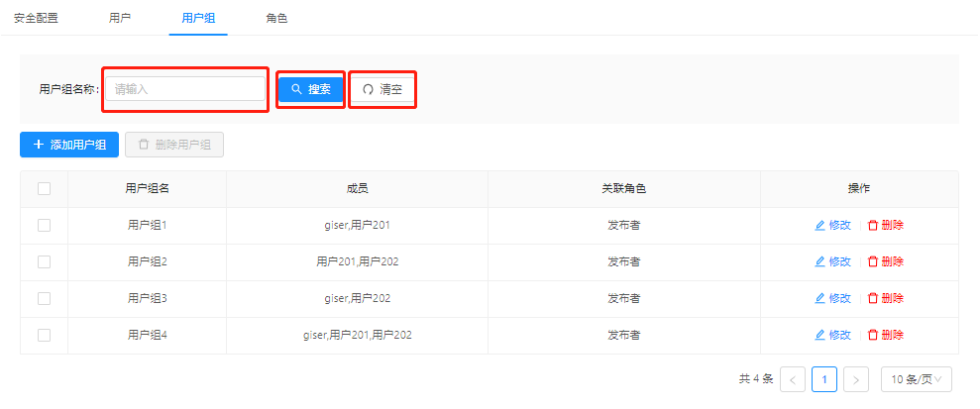Click the edit pencil icon for 用户组1
Viewport: 980px width, 409px height.
(819, 226)
